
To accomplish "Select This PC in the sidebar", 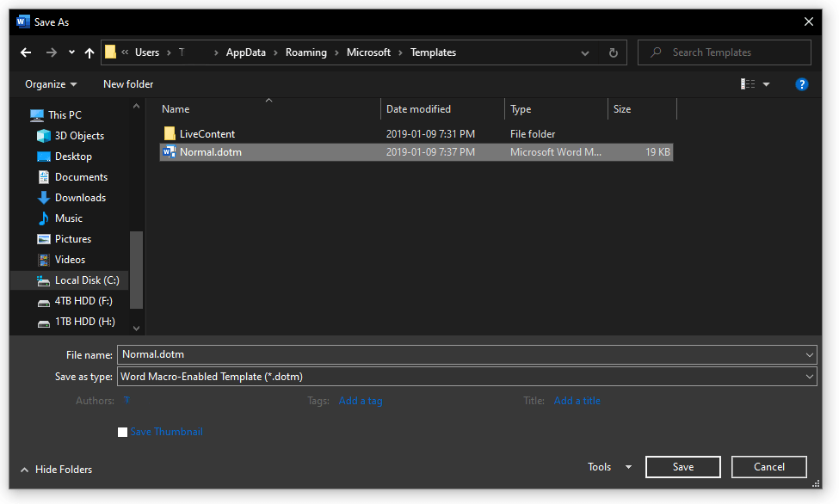I will tap(65, 115).
